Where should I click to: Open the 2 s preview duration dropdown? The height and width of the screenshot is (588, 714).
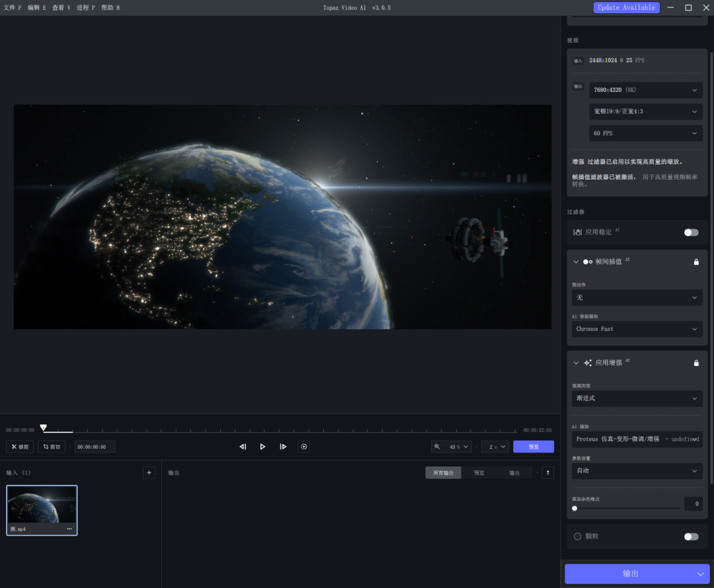tap(496, 447)
